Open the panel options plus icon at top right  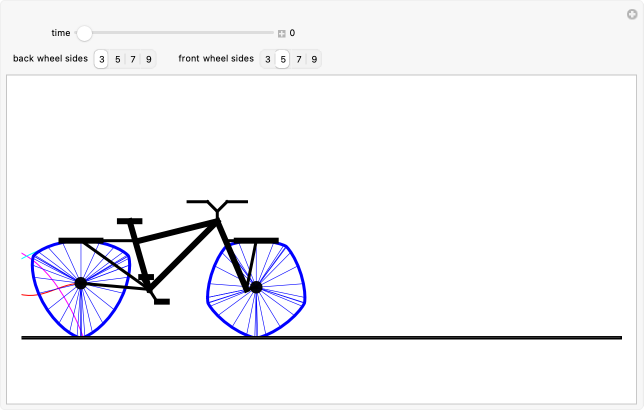632,15
